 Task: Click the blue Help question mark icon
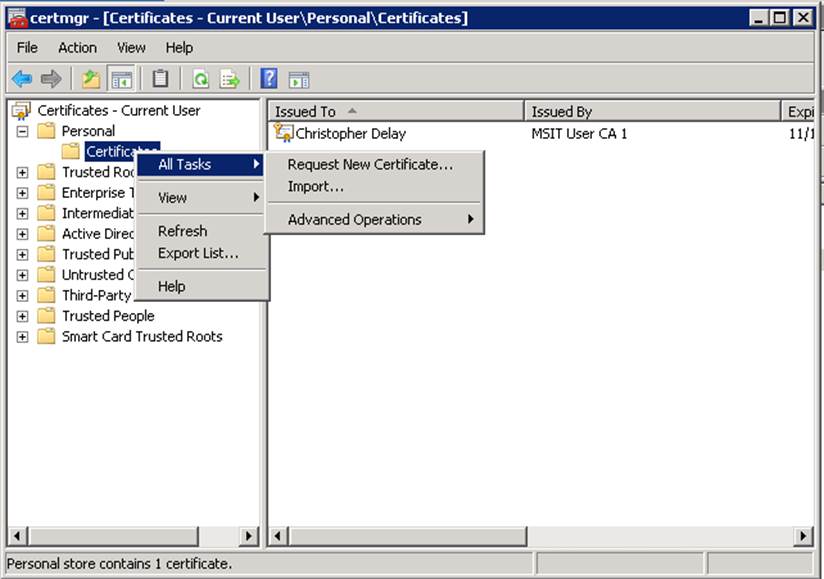coord(269,79)
